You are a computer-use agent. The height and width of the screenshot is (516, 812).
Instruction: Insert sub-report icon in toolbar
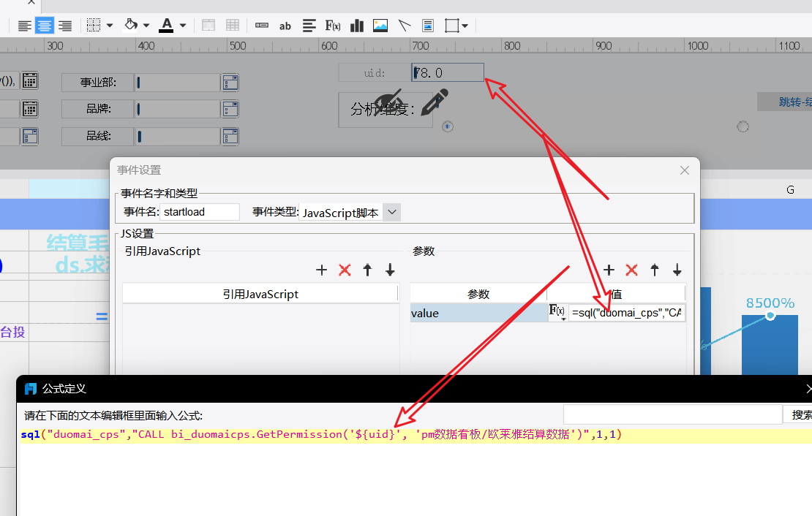point(428,26)
